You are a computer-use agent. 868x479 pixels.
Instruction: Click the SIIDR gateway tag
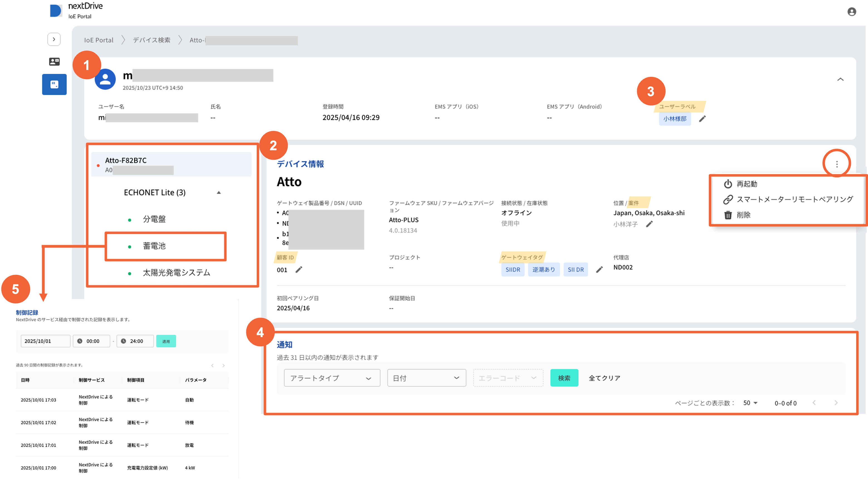[x=513, y=270]
